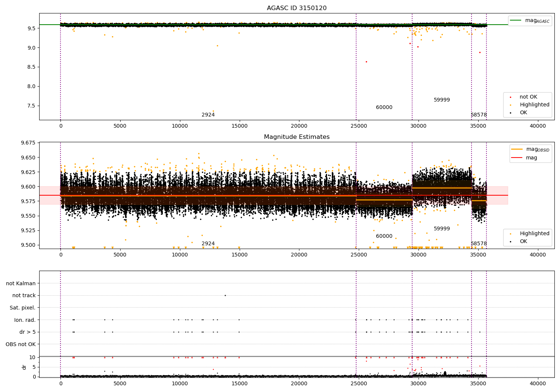Click the orange mag OBSID legend line
This screenshot has width=560, height=392.
(x=517, y=149)
